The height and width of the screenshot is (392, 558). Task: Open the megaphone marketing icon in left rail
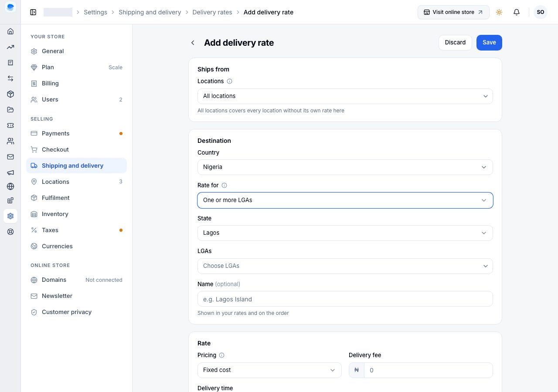coord(10,172)
